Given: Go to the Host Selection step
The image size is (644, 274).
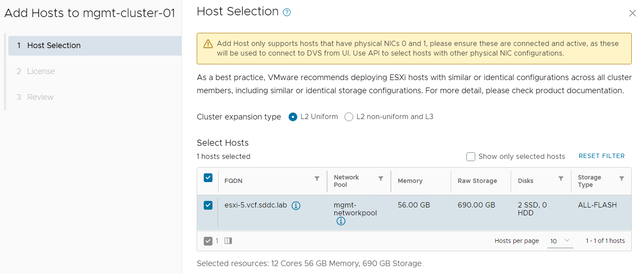Looking at the screenshot, I should point(54,46).
